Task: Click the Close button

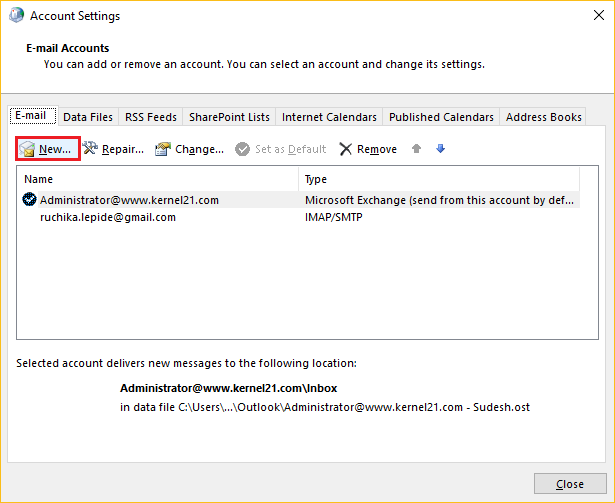Action: click(x=570, y=484)
